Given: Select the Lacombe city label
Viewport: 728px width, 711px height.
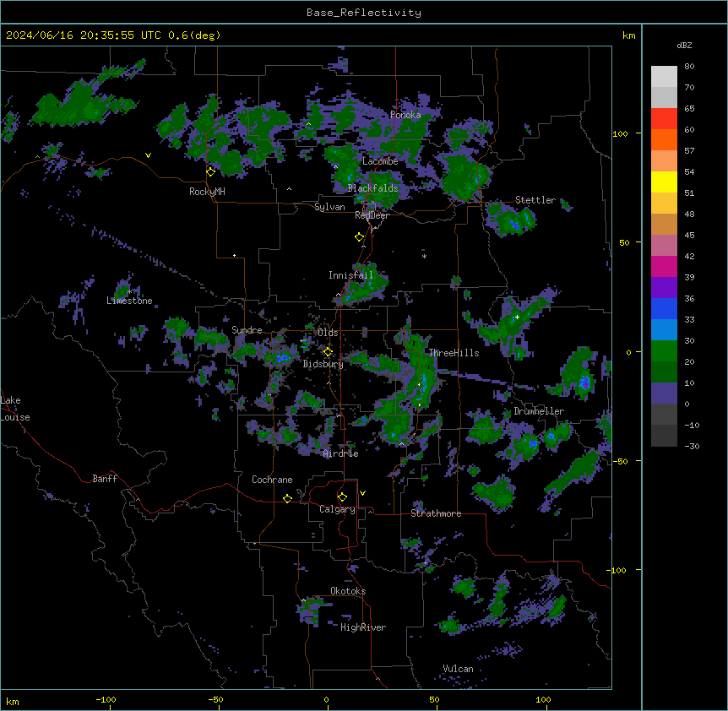Looking at the screenshot, I should [x=380, y=161].
